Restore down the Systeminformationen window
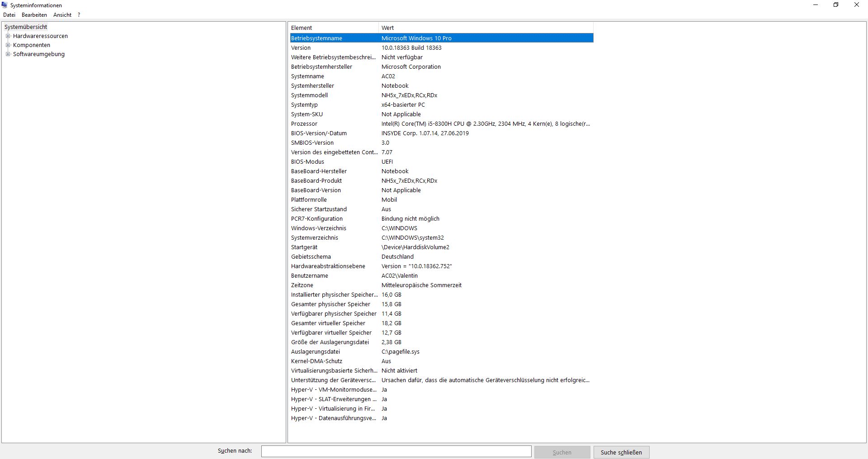 [x=836, y=5]
